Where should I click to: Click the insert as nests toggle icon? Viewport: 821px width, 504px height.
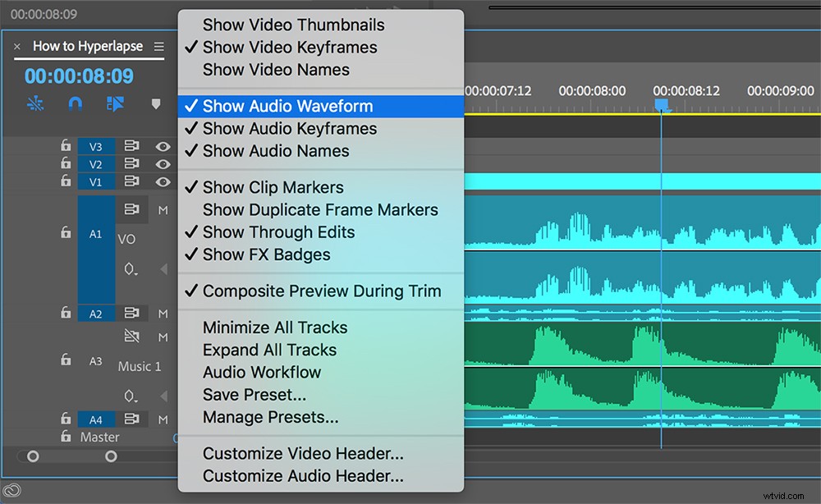coord(115,103)
